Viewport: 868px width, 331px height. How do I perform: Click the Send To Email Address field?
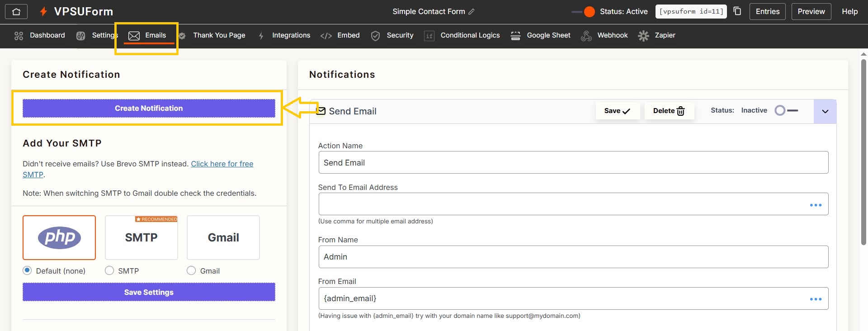pyautogui.click(x=573, y=204)
